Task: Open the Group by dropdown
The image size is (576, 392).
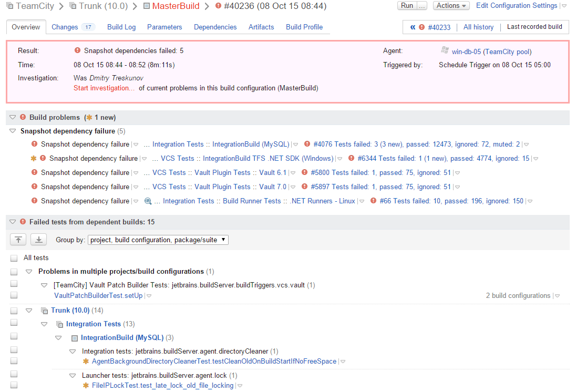Action: pyautogui.click(x=158, y=240)
